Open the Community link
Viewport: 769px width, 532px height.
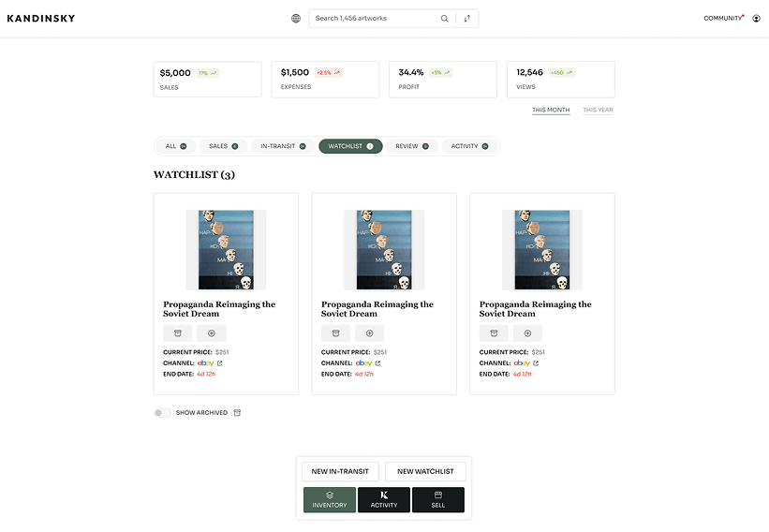722,18
